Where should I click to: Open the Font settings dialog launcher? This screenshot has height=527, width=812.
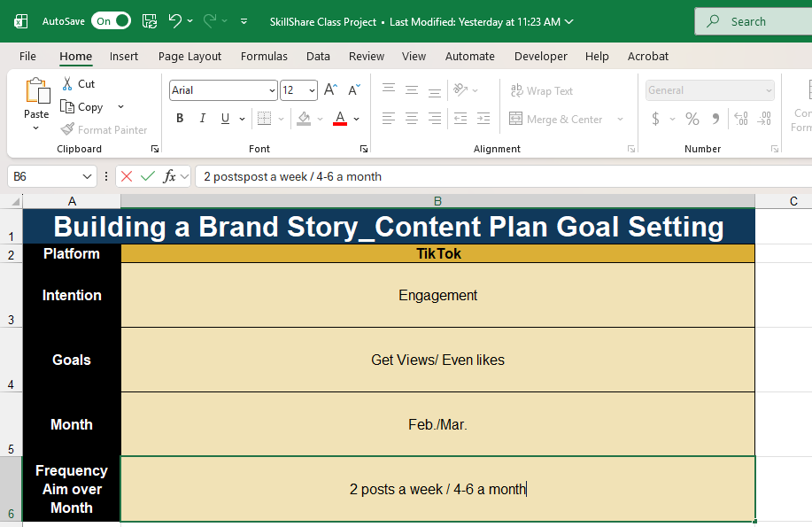[x=364, y=149]
